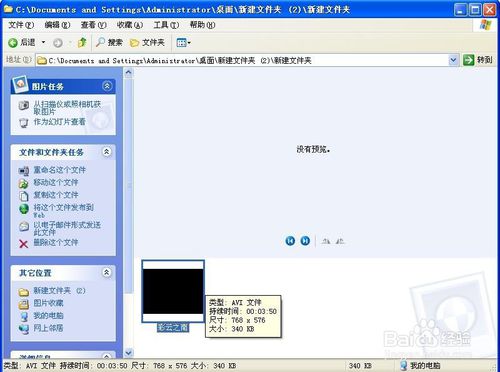Click the email envelope icon
This screenshot has width=500, height=372.
(24, 227)
